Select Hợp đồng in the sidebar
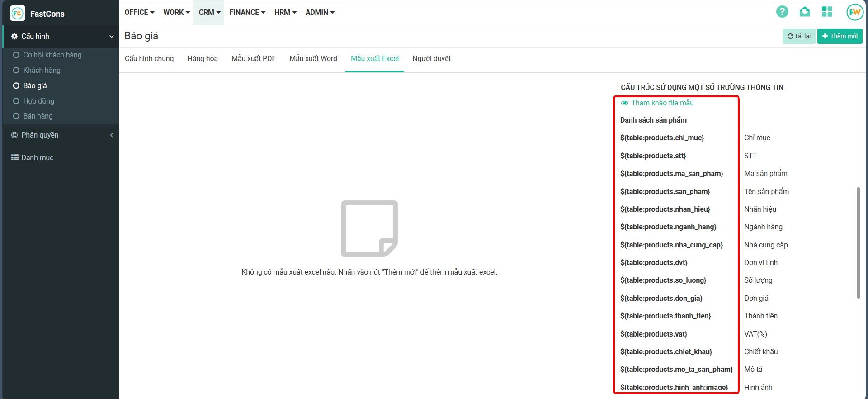868x399 pixels. [38, 101]
